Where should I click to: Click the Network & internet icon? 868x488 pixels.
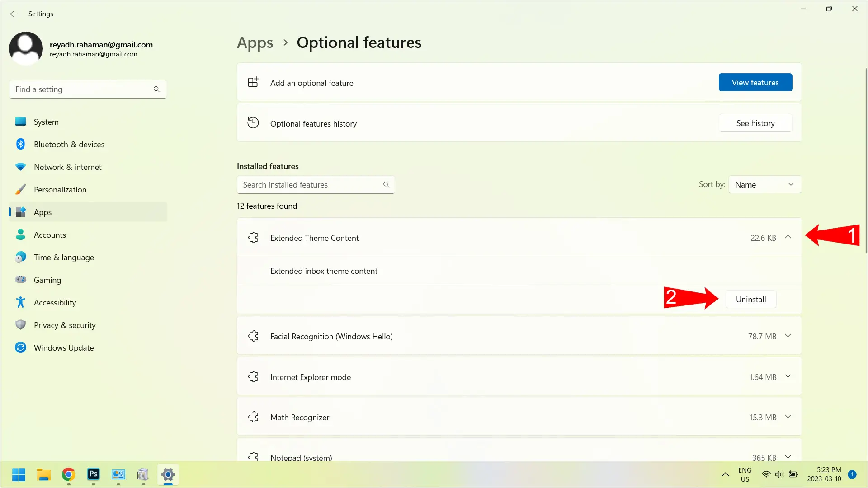pos(21,166)
